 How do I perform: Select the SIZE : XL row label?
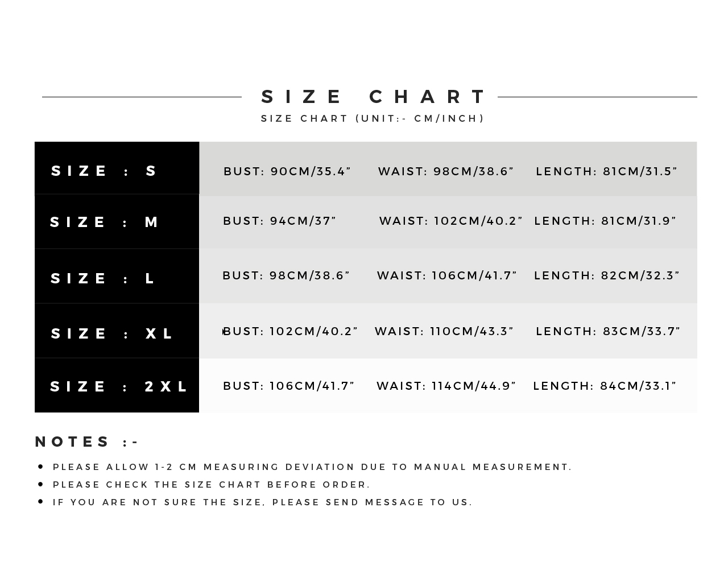112,333
